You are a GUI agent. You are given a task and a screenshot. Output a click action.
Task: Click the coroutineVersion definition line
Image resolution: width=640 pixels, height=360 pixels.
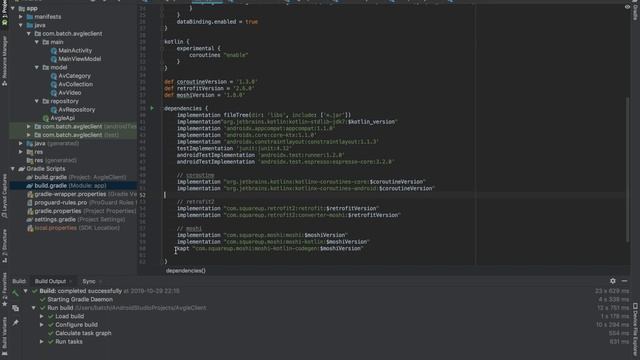coord(211,82)
